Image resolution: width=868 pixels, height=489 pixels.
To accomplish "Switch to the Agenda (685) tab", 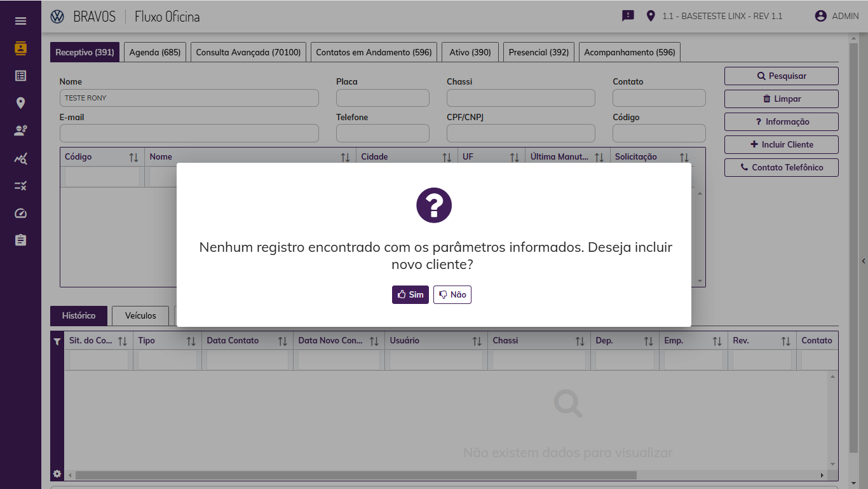I will tap(155, 53).
